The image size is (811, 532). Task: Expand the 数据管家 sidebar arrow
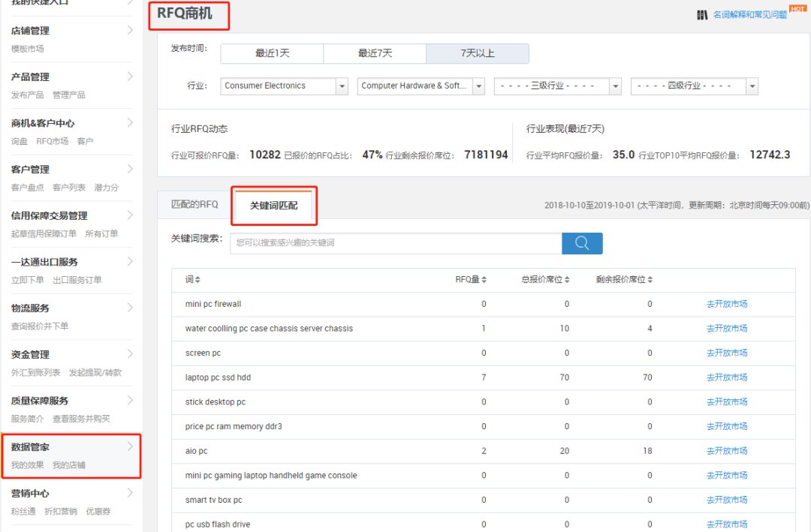131,445
